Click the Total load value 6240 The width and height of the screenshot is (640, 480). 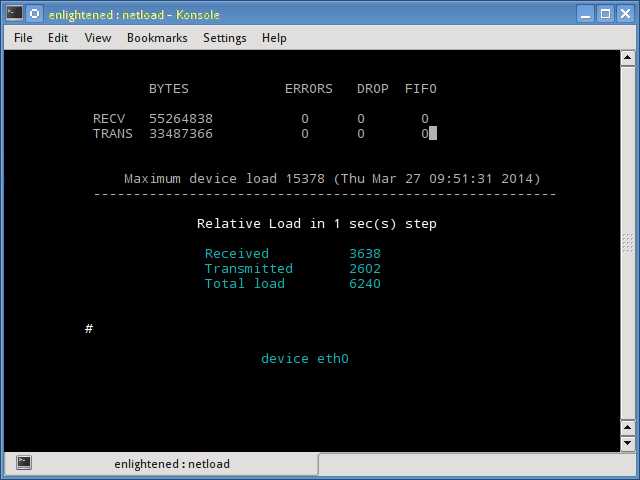(x=365, y=284)
